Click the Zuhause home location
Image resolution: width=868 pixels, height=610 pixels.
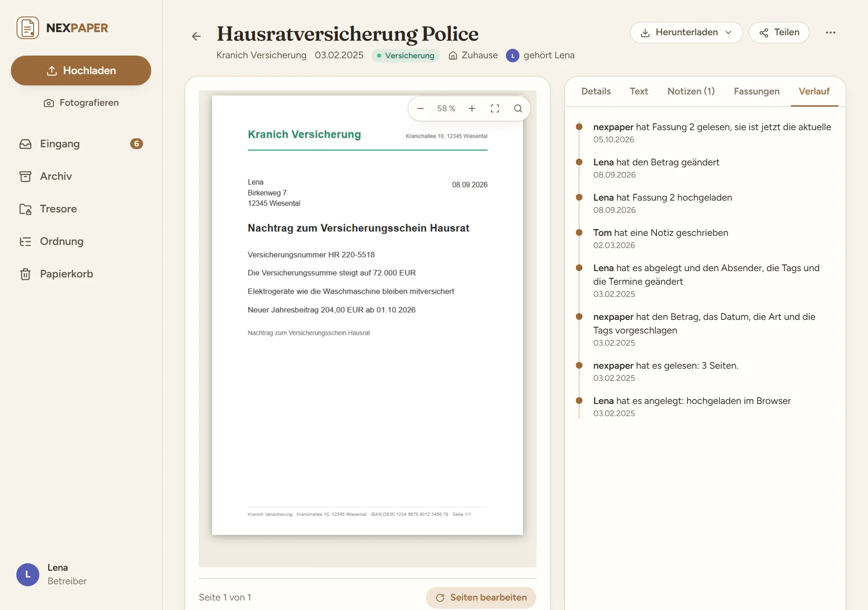[x=473, y=55]
